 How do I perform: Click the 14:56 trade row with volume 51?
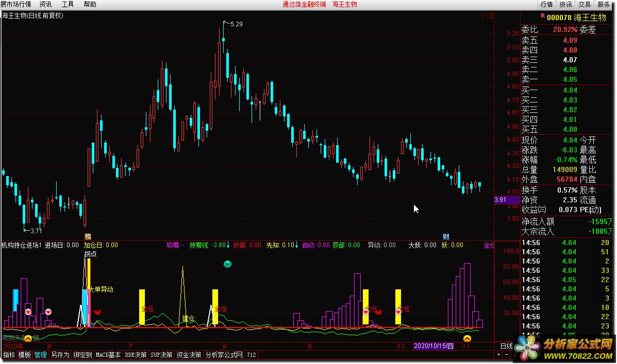point(565,252)
